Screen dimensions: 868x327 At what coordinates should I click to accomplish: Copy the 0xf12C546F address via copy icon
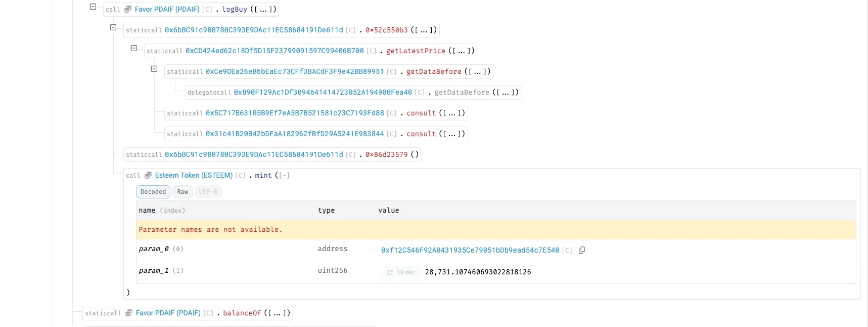[582, 251]
